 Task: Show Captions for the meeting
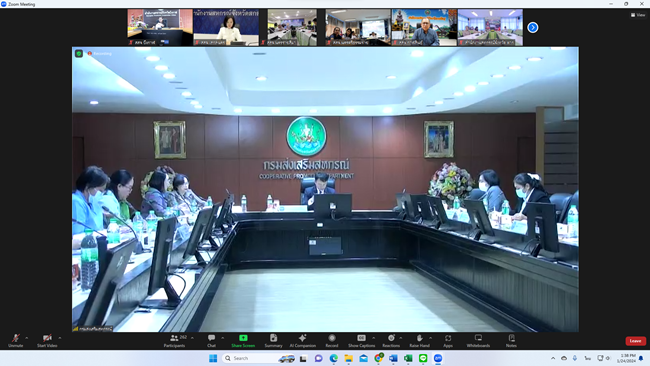click(x=361, y=341)
